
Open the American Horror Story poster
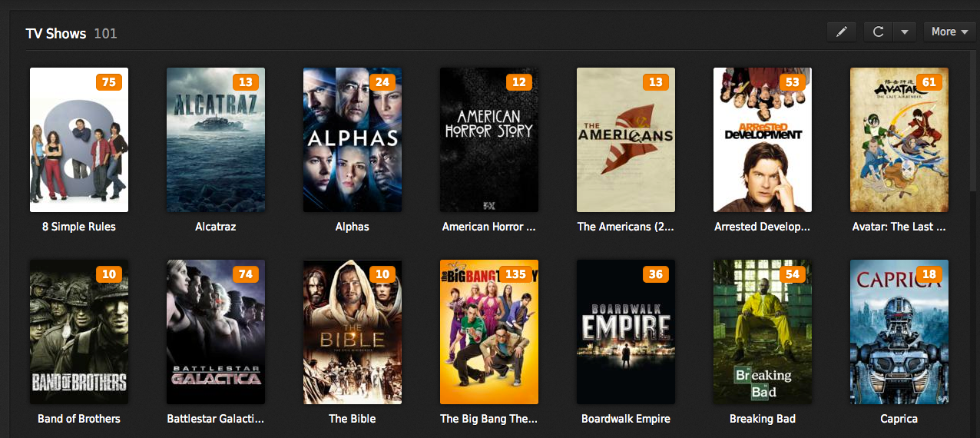(x=489, y=140)
